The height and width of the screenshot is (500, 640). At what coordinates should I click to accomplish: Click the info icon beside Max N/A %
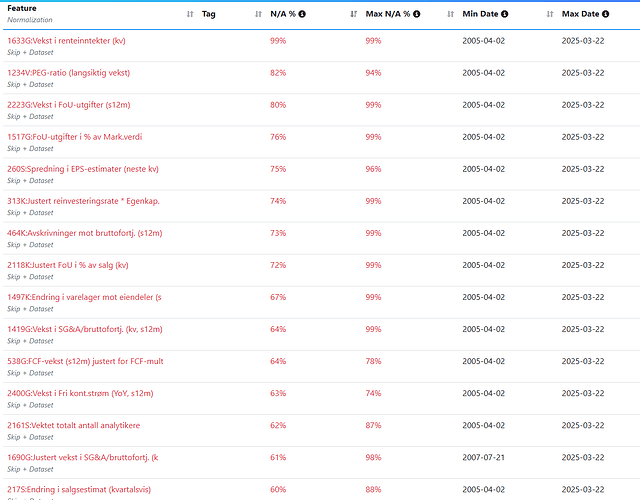416,14
